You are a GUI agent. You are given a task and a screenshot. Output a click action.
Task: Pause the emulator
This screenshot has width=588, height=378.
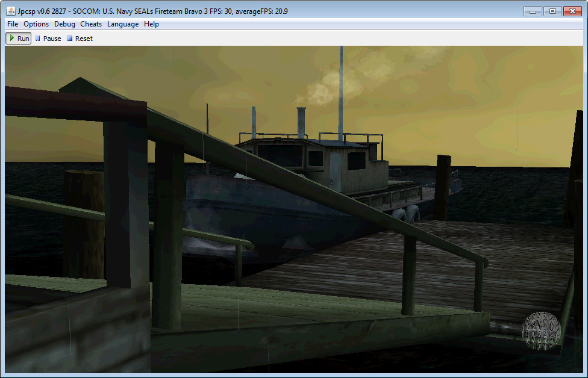(x=48, y=38)
